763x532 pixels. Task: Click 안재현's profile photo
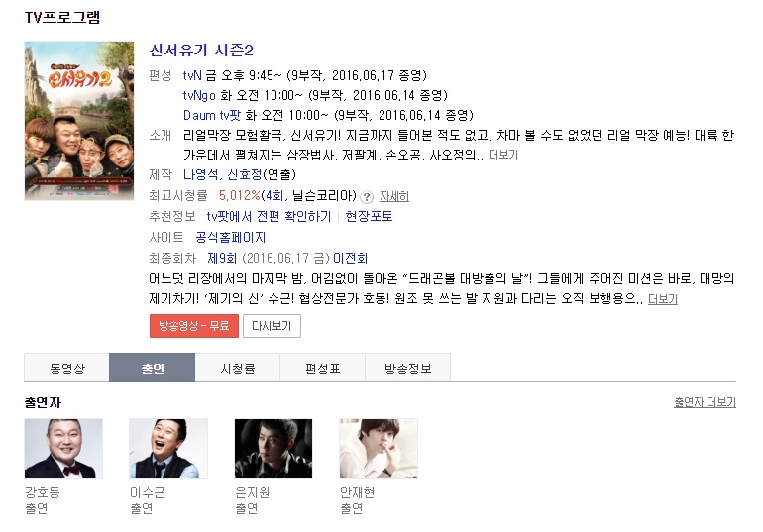(379, 449)
